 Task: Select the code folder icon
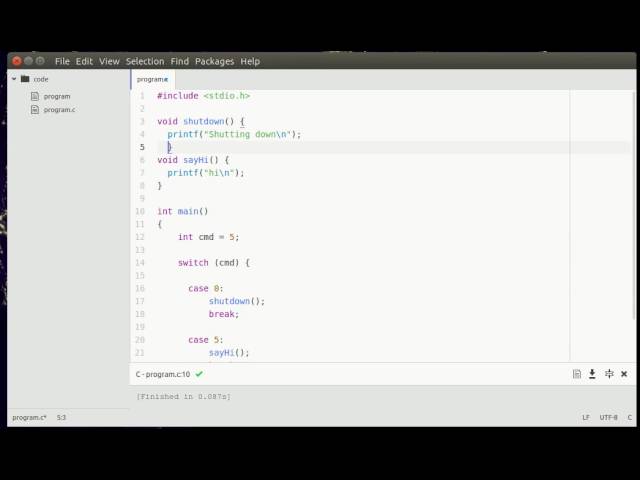point(25,79)
